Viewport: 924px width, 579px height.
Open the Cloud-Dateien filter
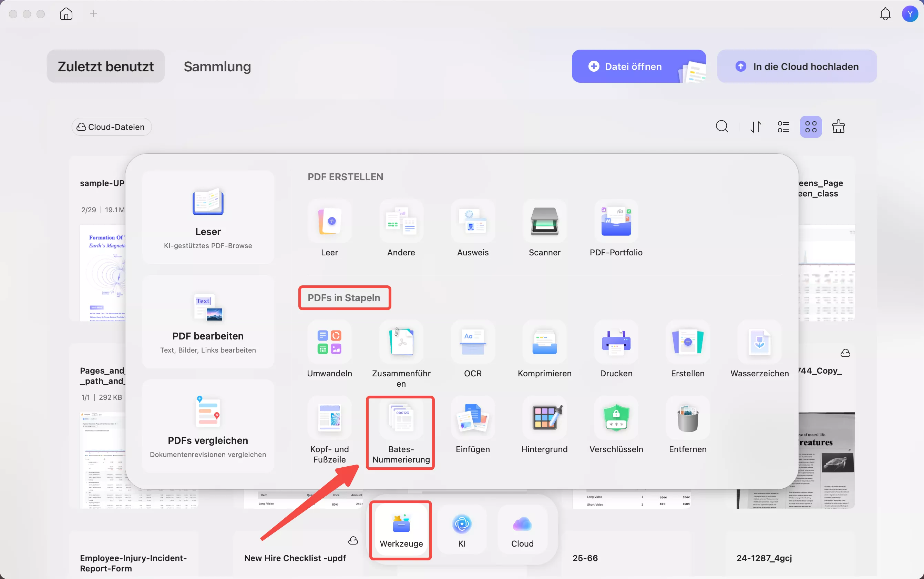click(x=111, y=127)
